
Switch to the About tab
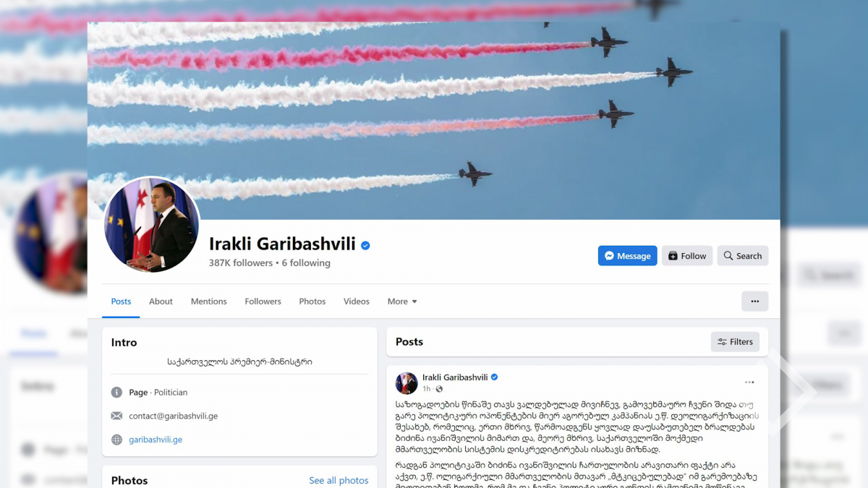coord(161,301)
